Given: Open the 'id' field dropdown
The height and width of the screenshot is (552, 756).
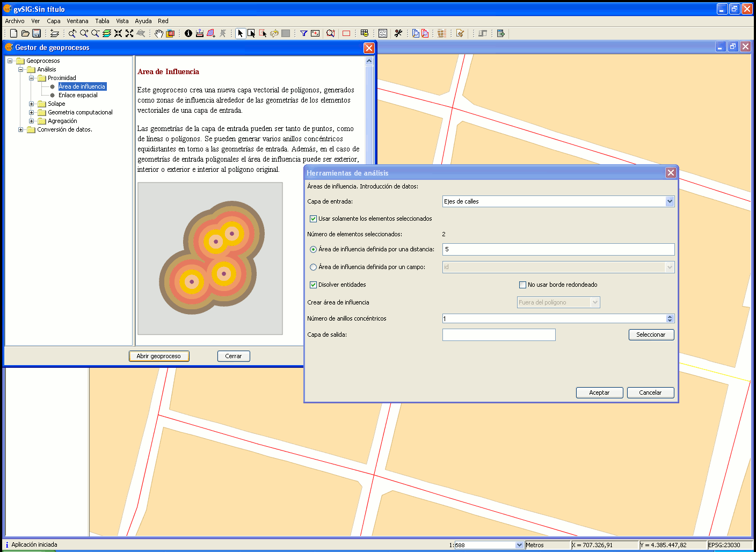Looking at the screenshot, I should coord(670,267).
